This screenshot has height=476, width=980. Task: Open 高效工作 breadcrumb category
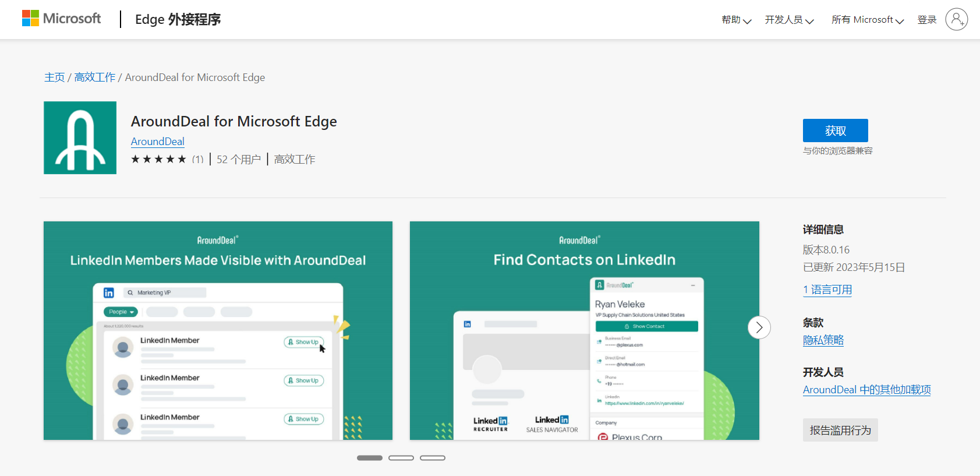(95, 77)
